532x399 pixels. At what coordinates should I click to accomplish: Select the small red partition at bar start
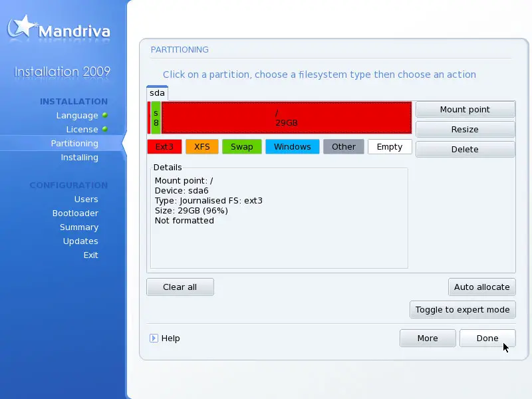coord(149,118)
